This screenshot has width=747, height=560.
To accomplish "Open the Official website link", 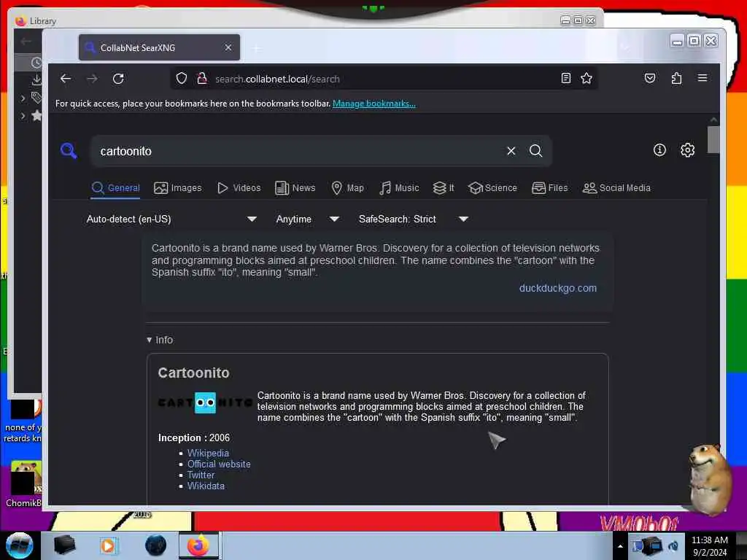I will (219, 464).
